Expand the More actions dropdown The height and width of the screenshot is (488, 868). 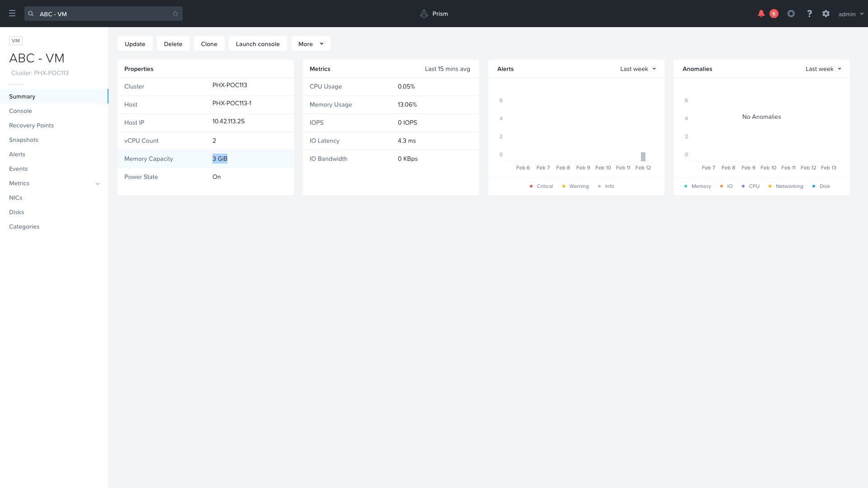311,44
